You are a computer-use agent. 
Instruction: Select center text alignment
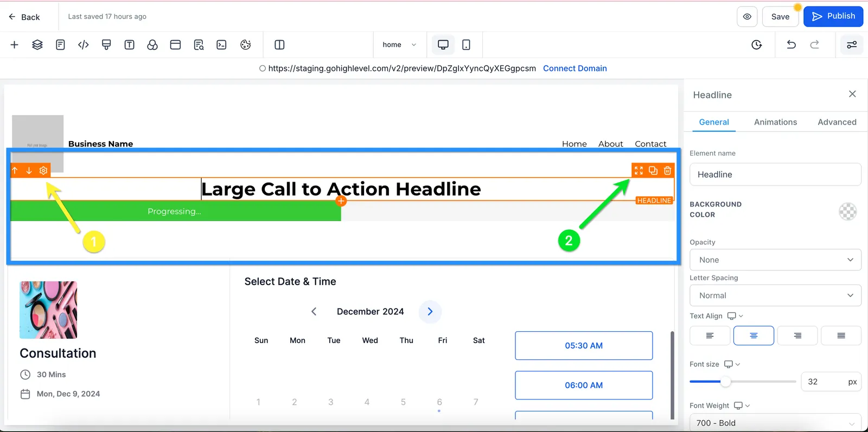coord(754,336)
